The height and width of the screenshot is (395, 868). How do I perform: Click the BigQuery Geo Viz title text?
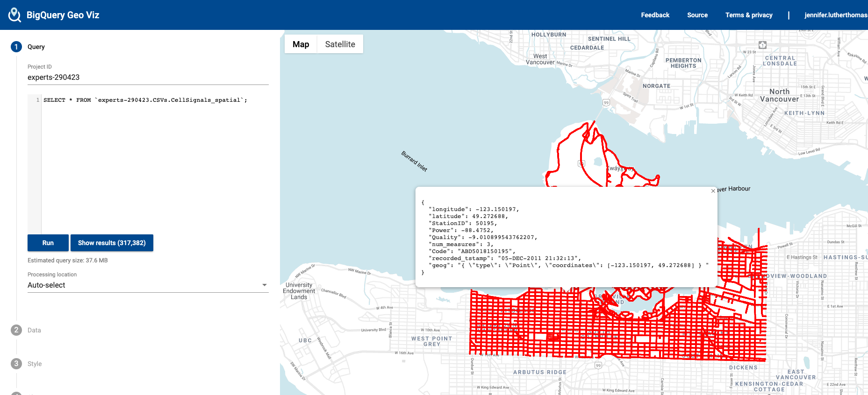coord(63,15)
